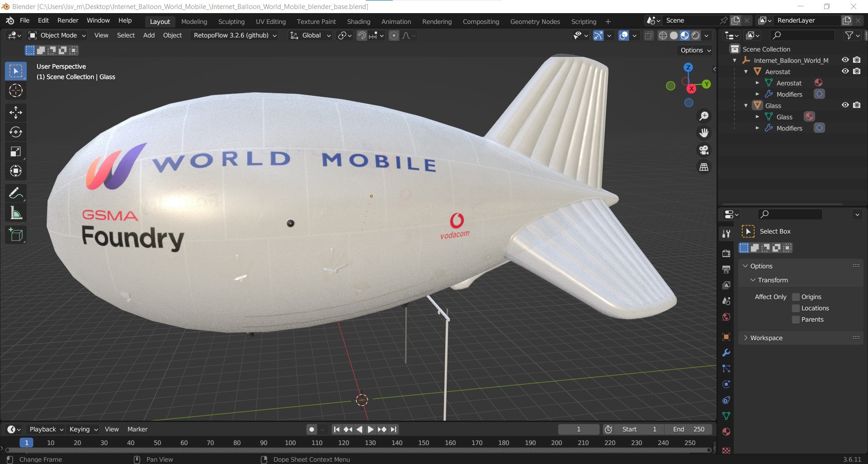Screen dimensions: 868x464
Task: Click the zoom magnifier viewport icon
Action: (704, 116)
